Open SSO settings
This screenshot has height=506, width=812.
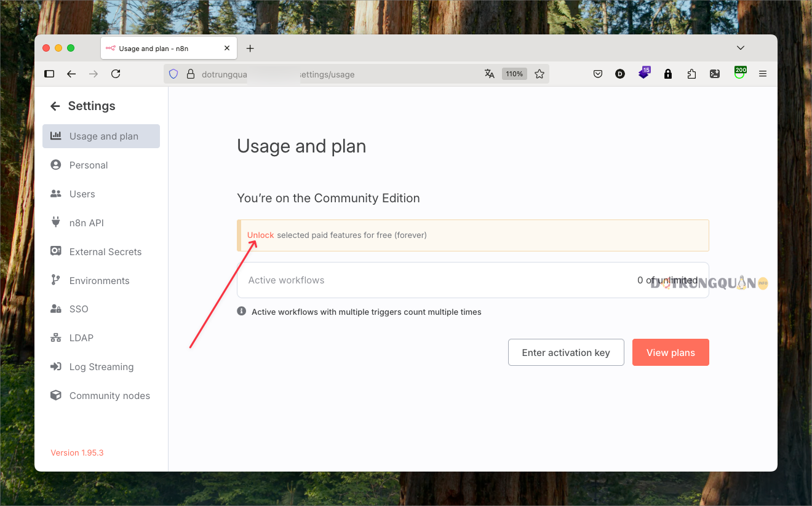point(101,309)
